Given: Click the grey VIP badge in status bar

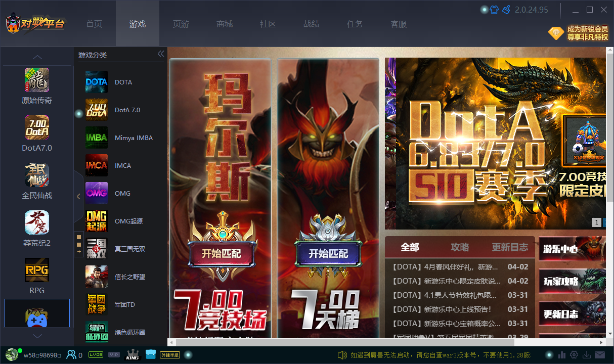Looking at the screenshot, I should point(114,355).
